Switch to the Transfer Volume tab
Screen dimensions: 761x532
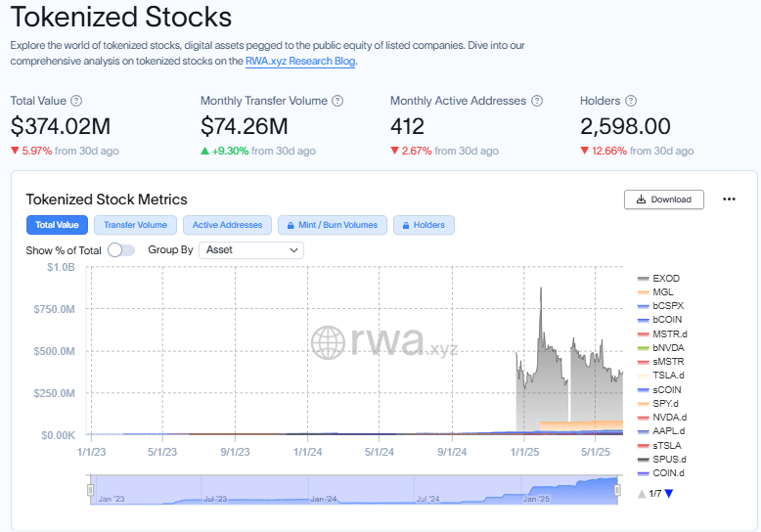(x=135, y=225)
